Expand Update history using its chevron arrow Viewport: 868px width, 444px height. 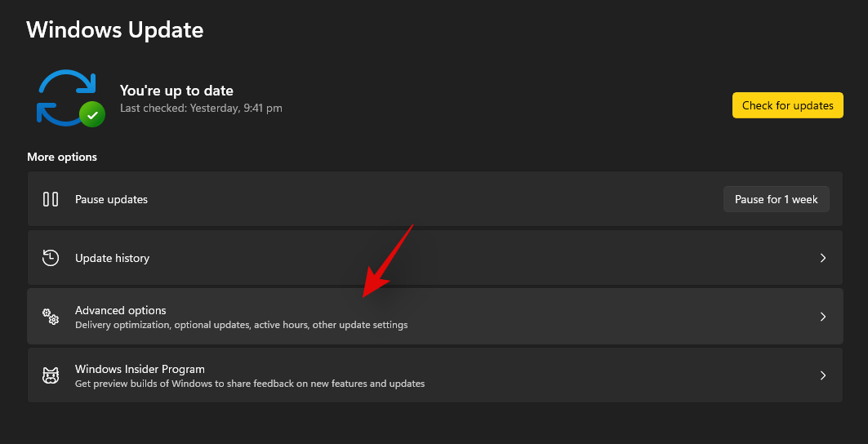(822, 258)
